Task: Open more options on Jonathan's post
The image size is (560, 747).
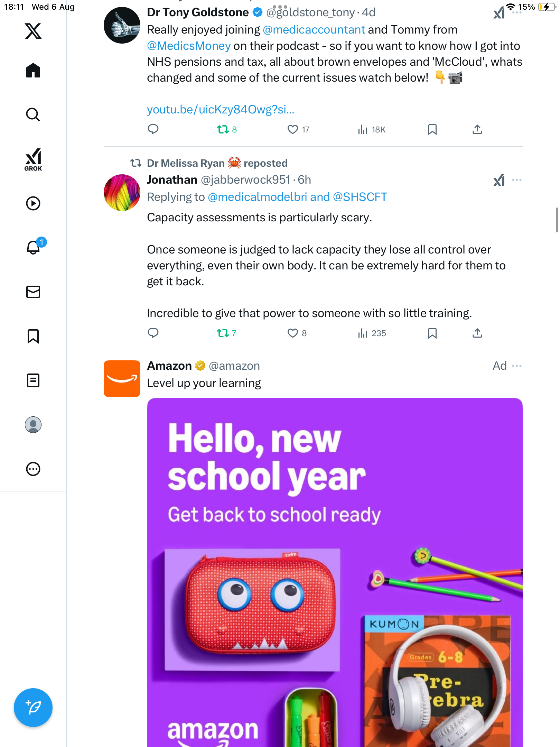Action: click(x=517, y=180)
